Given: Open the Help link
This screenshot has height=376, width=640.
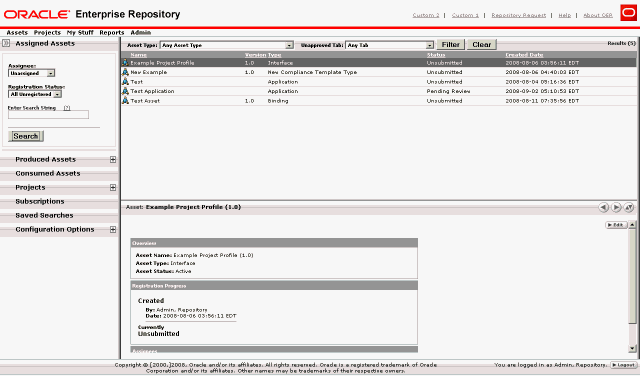Looking at the screenshot, I should [x=564, y=15].
